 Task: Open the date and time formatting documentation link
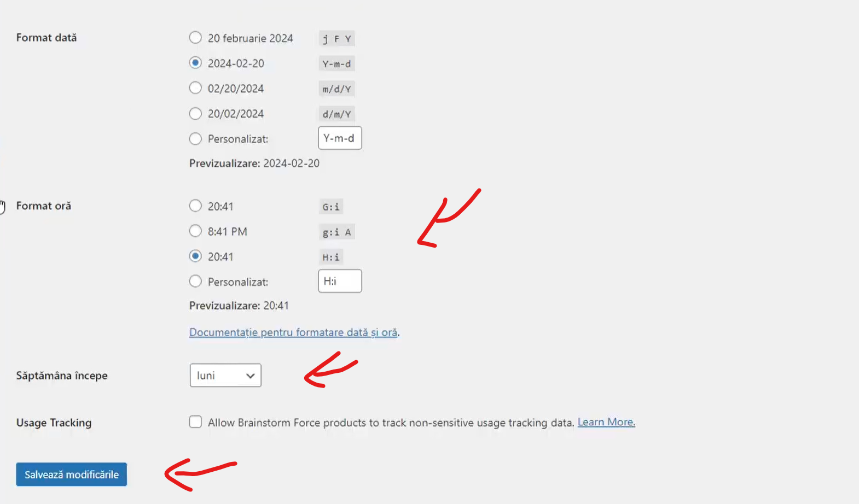293,332
